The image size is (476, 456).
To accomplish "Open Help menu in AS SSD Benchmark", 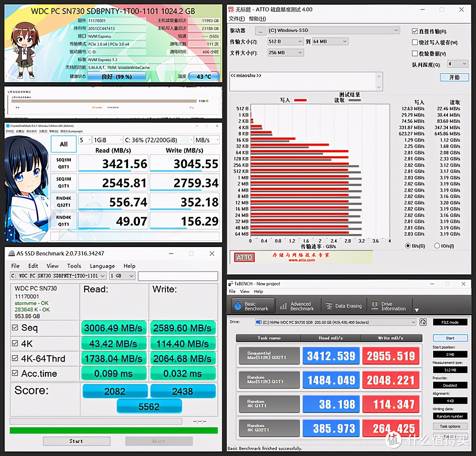I will click(129, 266).
